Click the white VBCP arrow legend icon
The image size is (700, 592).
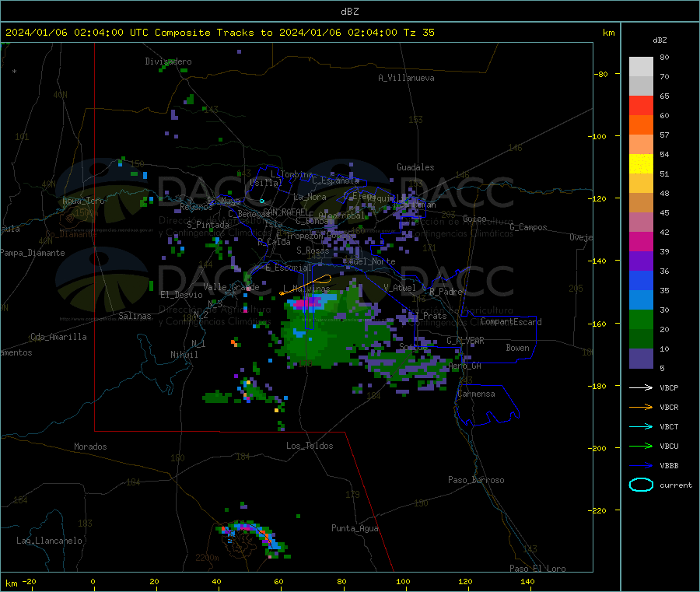click(x=641, y=387)
